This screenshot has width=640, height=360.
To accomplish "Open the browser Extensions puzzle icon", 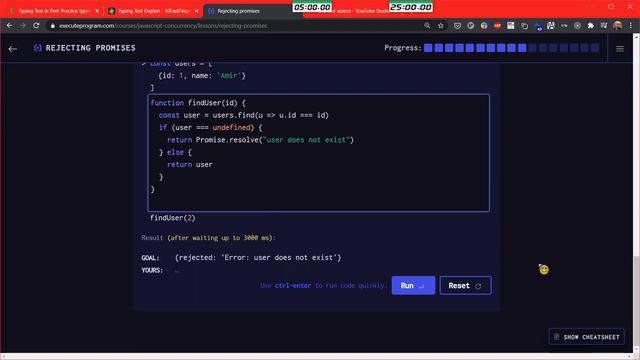I will (590, 26).
